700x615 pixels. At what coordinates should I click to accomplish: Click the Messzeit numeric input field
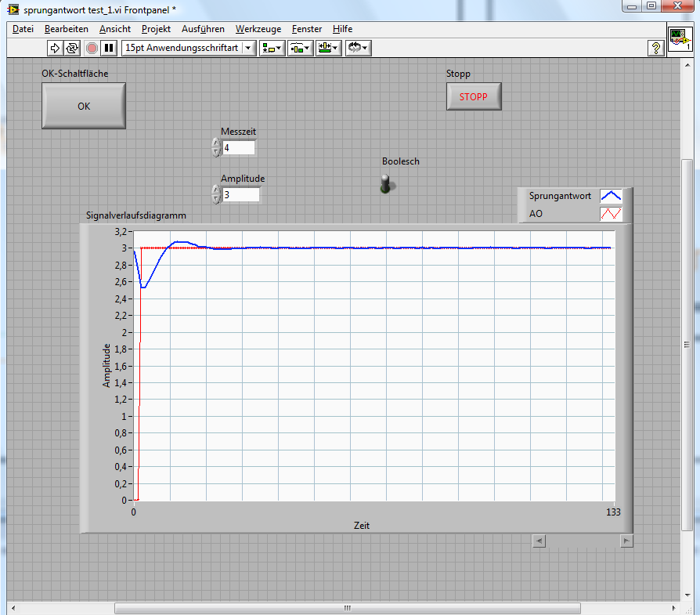238,148
